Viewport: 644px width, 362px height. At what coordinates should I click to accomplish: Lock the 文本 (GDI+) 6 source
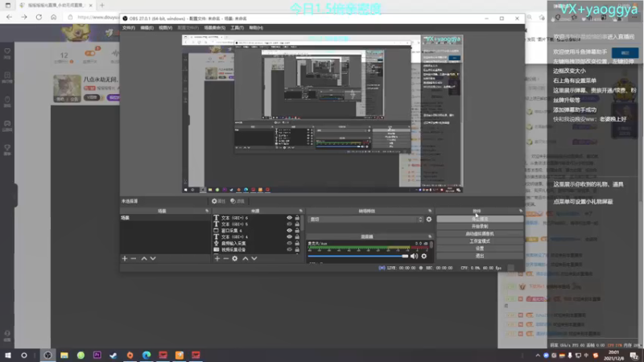[x=297, y=218]
